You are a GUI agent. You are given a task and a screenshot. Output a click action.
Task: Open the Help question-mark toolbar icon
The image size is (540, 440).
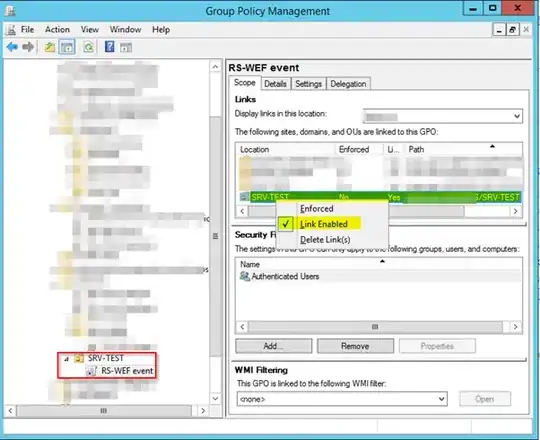(x=110, y=46)
